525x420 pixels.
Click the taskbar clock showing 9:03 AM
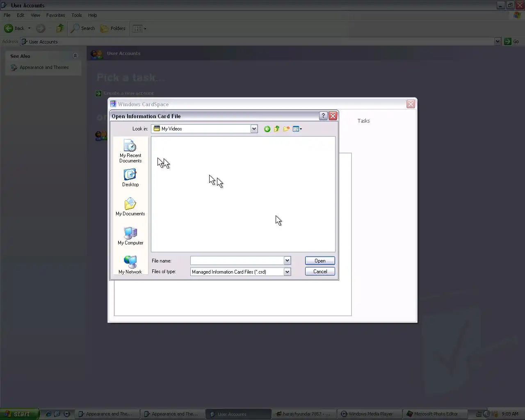510,414
